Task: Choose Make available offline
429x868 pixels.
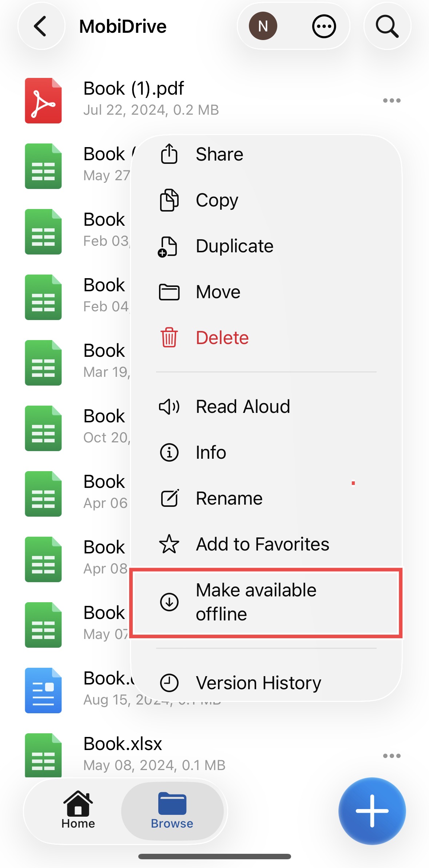Action: pyautogui.click(x=266, y=602)
